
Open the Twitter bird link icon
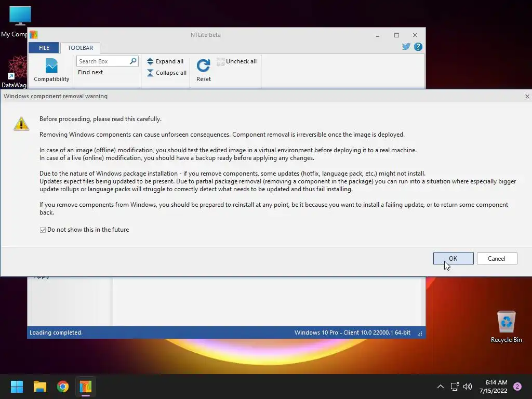[406, 47]
